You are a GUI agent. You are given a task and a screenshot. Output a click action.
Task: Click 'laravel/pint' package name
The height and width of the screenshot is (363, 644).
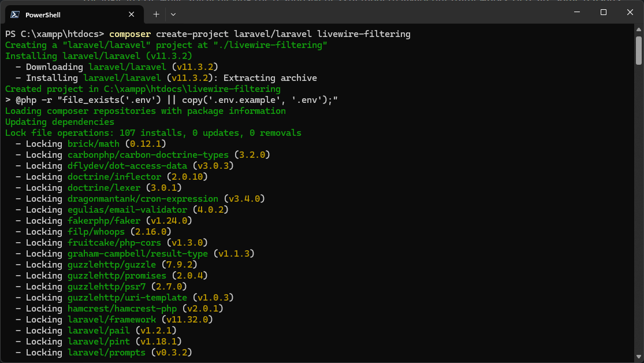click(99, 342)
